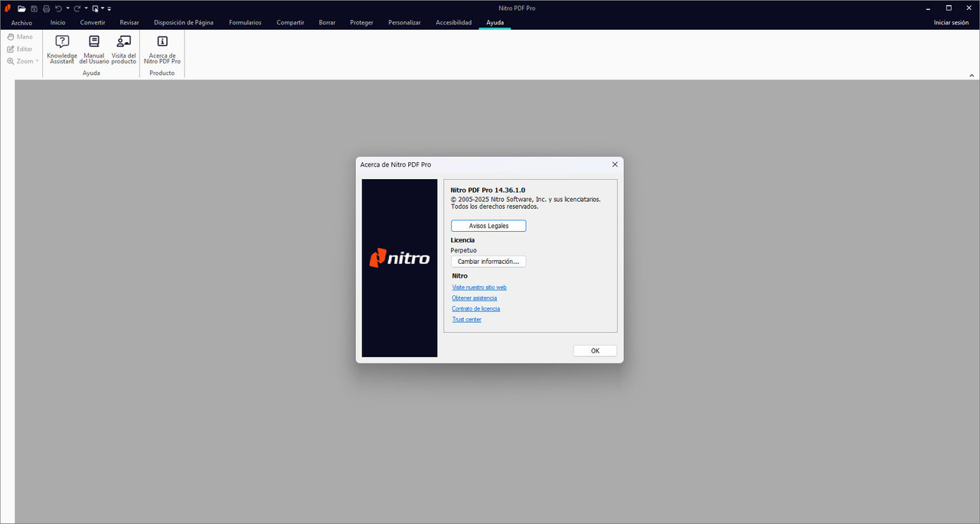Select the Formularios tab
The height and width of the screenshot is (524, 980).
pos(245,23)
